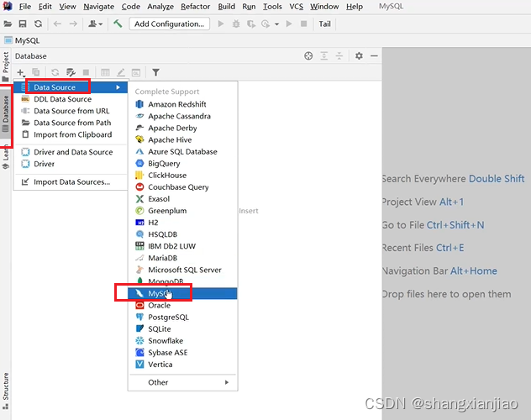Click the Disconnect stop icon in the Database toolbar

(86, 72)
